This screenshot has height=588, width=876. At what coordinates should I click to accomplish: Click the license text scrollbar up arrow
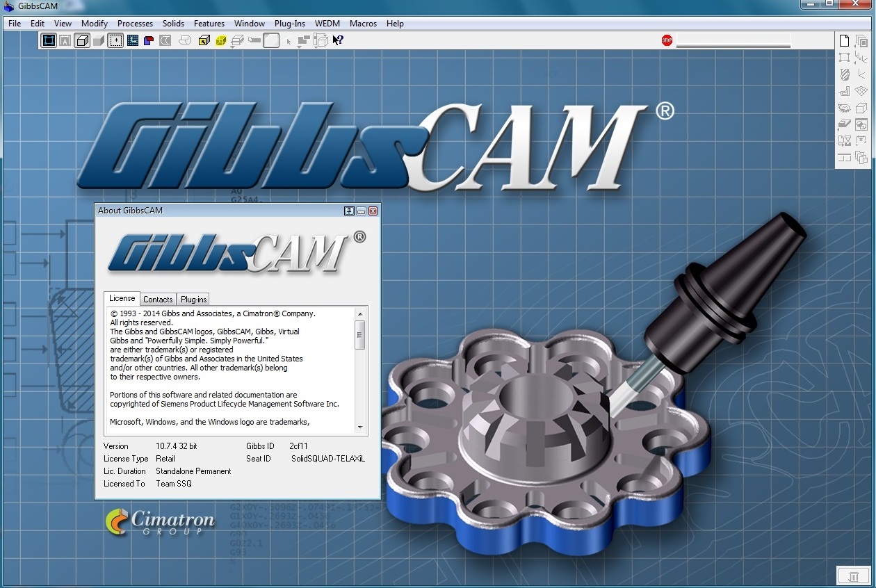[360, 314]
